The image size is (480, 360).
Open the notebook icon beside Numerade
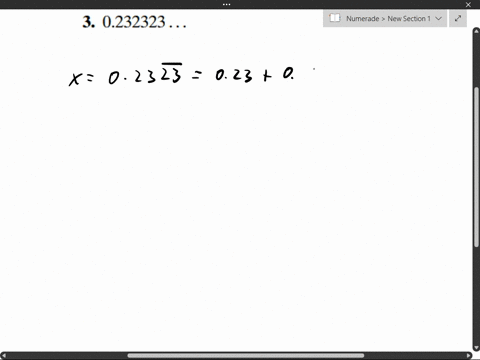pyautogui.click(x=334, y=18)
